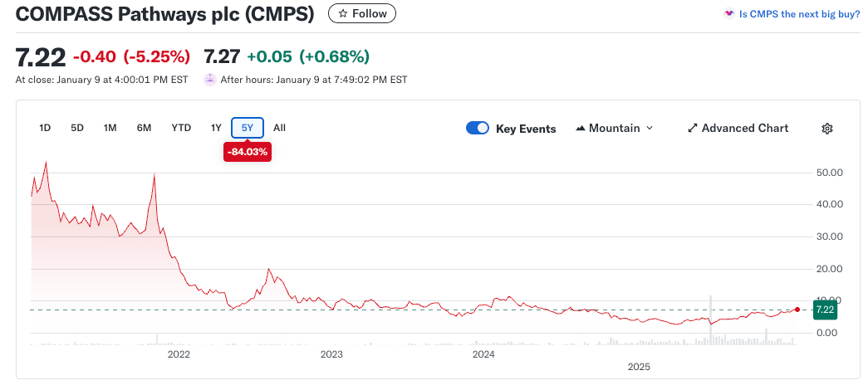The height and width of the screenshot is (390, 868).
Task: Click the 2024 x-axis label
Action: coord(484,354)
